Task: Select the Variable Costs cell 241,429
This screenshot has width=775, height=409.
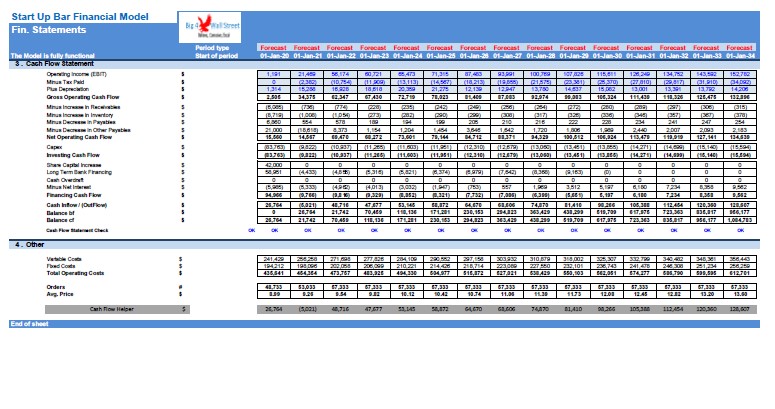Action: click(274, 259)
